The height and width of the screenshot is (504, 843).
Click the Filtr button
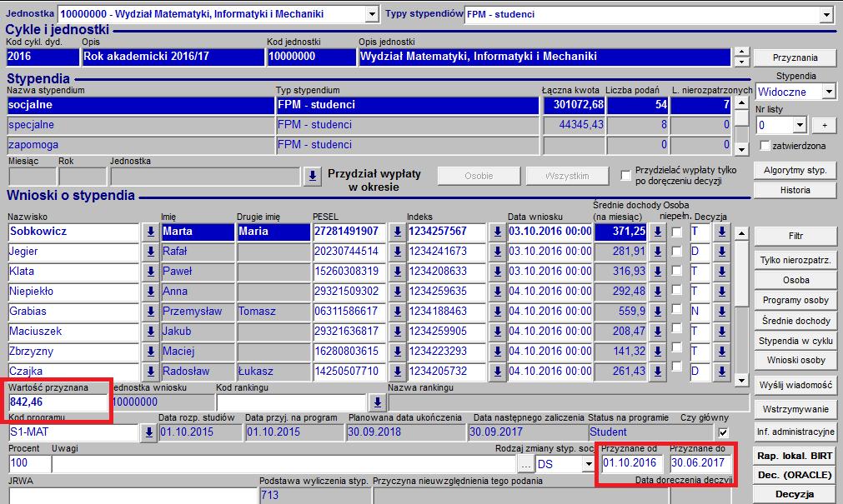coord(795,236)
